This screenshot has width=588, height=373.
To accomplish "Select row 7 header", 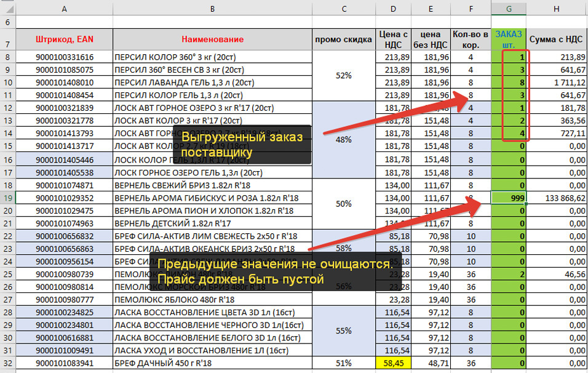I will click(x=8, y=39).
